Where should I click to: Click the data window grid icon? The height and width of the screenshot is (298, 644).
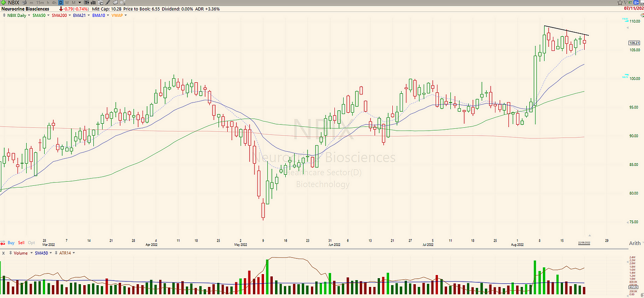pos(101,2)
